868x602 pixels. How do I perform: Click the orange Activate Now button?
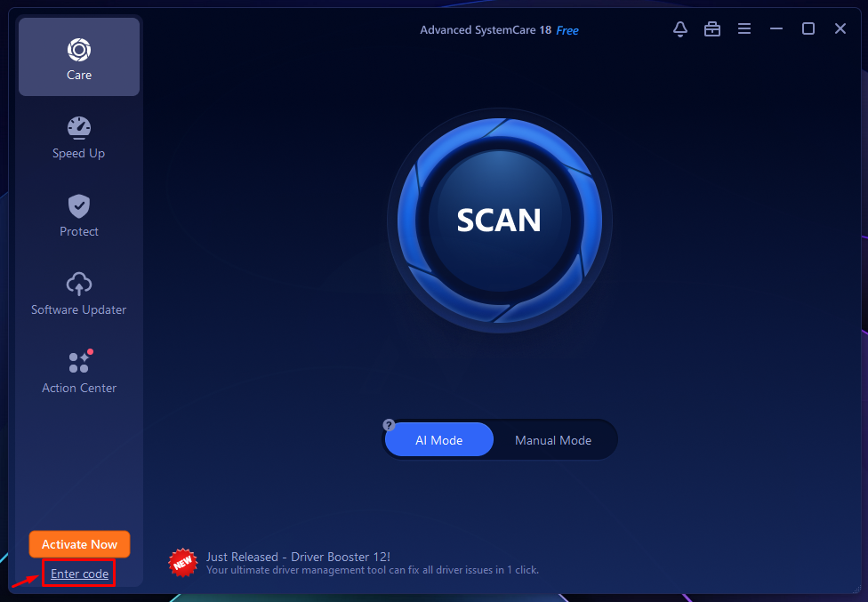point(79,544)
